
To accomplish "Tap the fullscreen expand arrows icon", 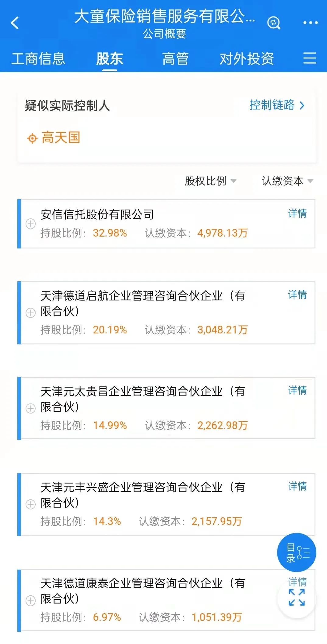I will 297,597.
